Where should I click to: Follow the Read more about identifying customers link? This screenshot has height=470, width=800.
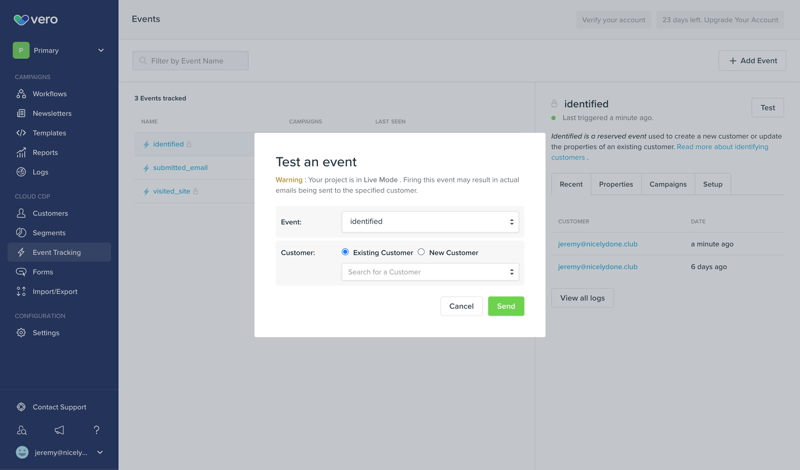pos(722,147)
